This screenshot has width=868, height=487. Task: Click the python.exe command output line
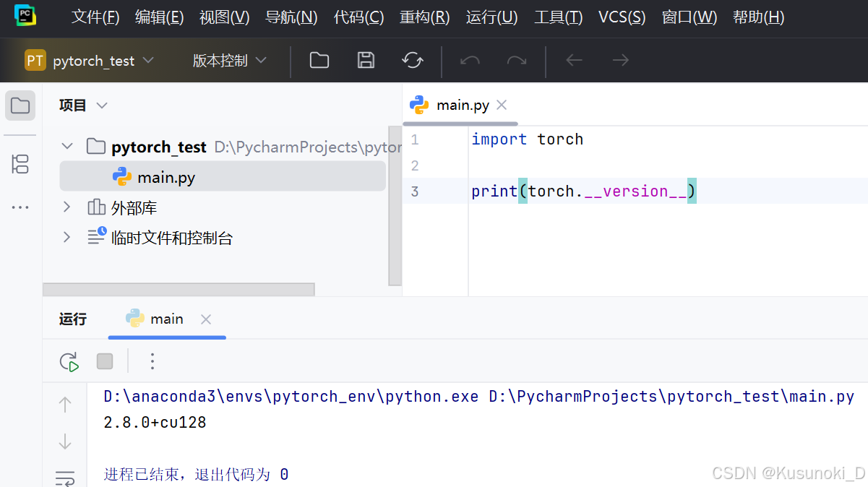coord(479,397)
